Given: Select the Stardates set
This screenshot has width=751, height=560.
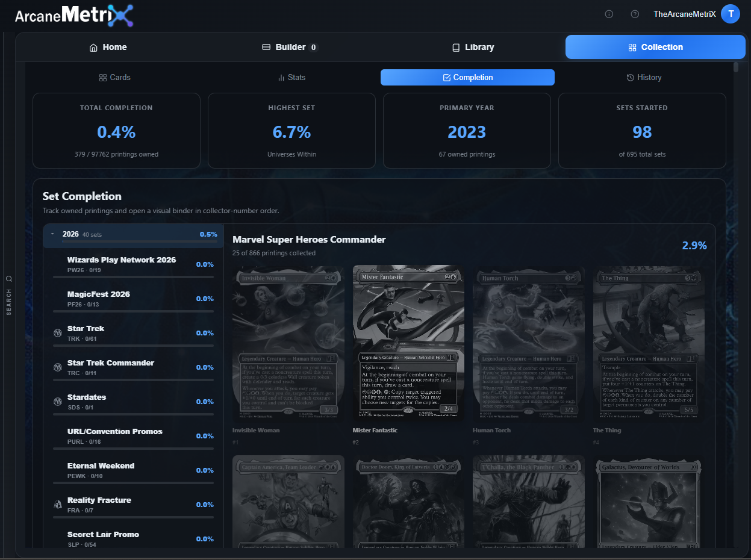Looking at the screenshot, I should pos(133,402).
